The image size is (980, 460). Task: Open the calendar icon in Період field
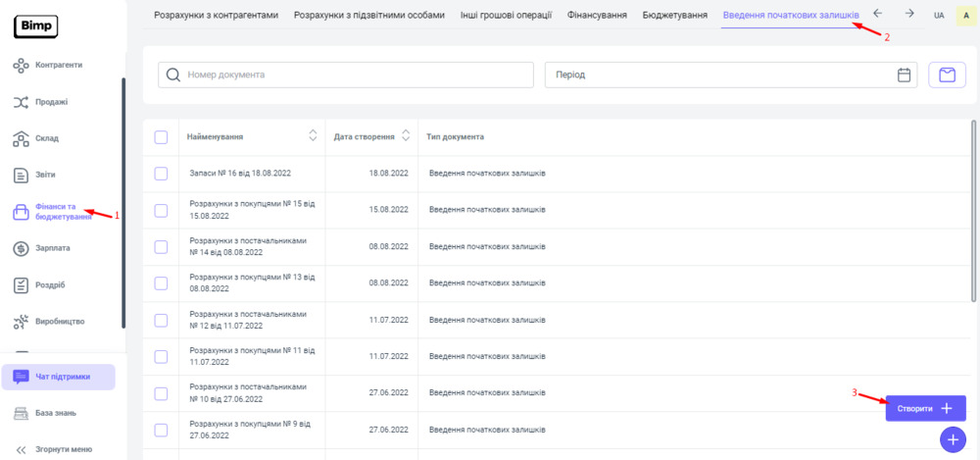[905, 76]
